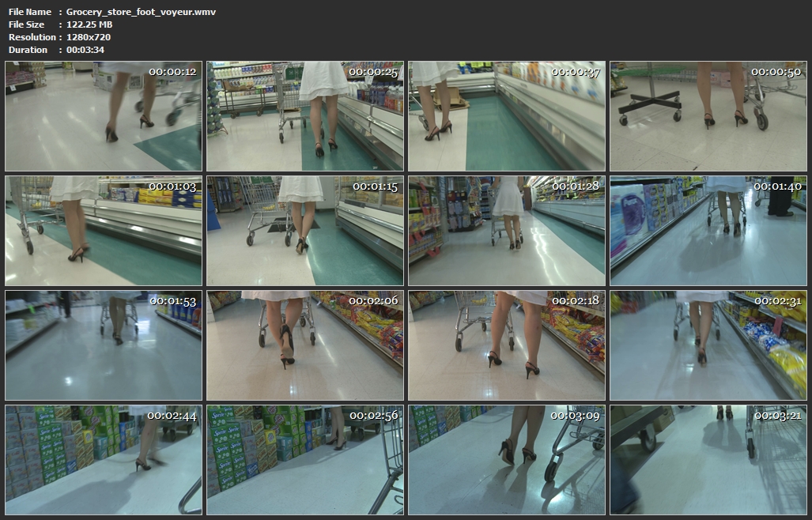The width and height of the screenshot is (812, 520).
Task: Click the 00:02:18 thumbnail
Action: (507, 345)
